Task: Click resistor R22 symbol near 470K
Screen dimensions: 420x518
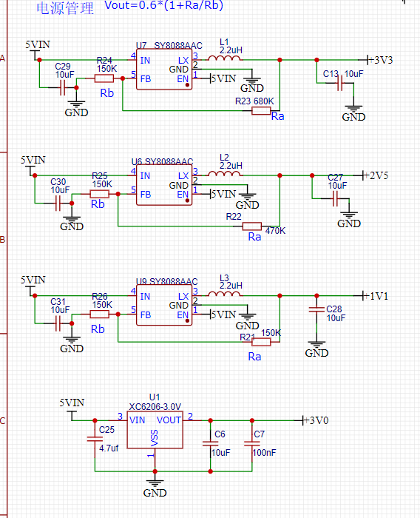Action: (x=252, y=226)
